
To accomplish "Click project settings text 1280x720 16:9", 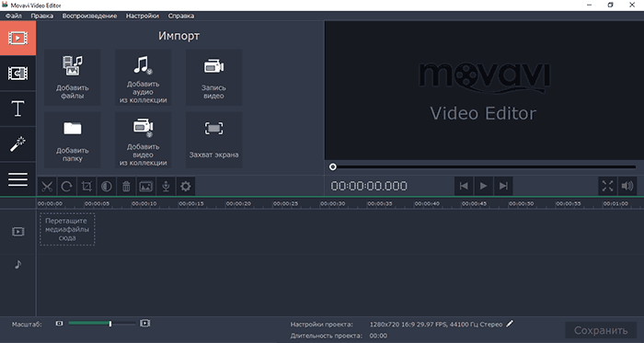I will click(x=436, y=325).
